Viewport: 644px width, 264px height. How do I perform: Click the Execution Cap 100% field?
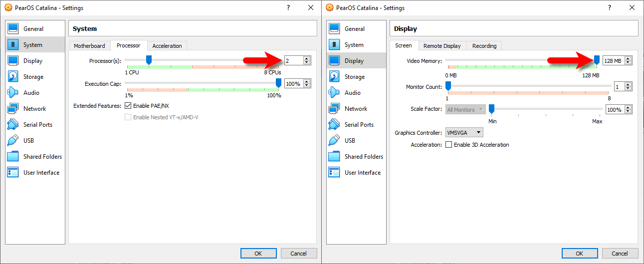coord(294,84)
